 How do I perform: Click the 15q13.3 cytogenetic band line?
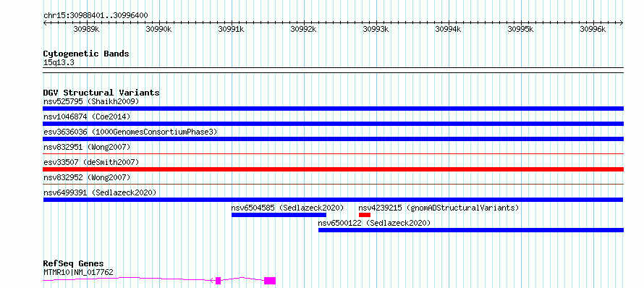tap(333, 70)
